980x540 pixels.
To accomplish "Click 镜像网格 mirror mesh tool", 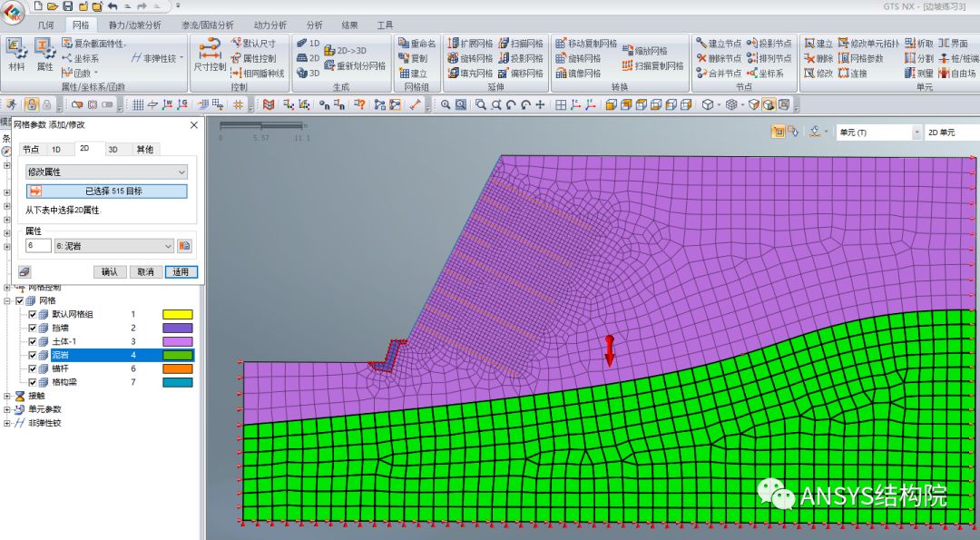I will (578, 74).
